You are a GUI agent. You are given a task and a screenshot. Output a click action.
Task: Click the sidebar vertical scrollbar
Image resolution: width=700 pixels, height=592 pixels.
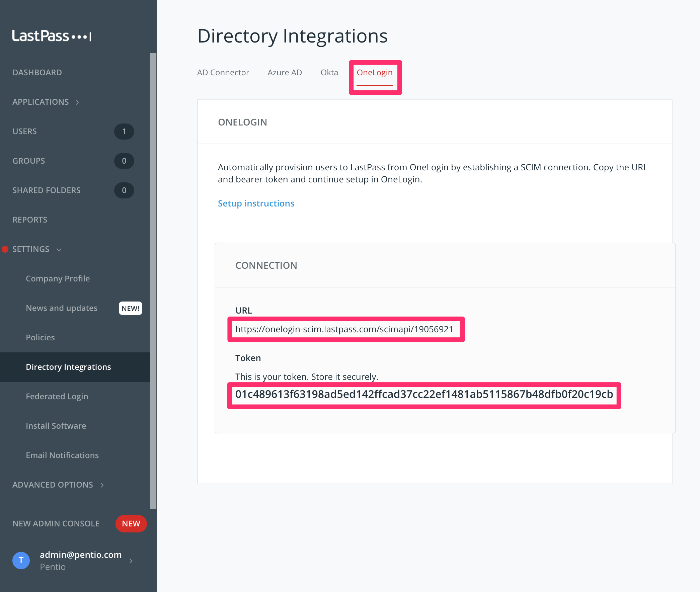click(x=153, y=281)
